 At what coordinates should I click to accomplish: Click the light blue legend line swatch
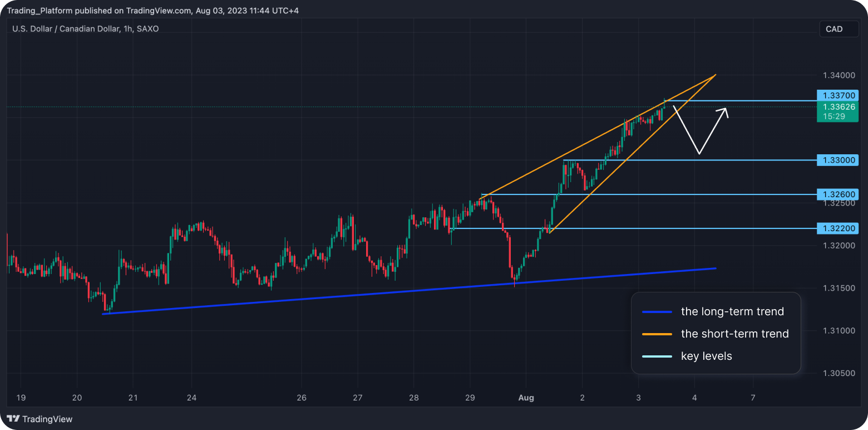pos(658,356)
